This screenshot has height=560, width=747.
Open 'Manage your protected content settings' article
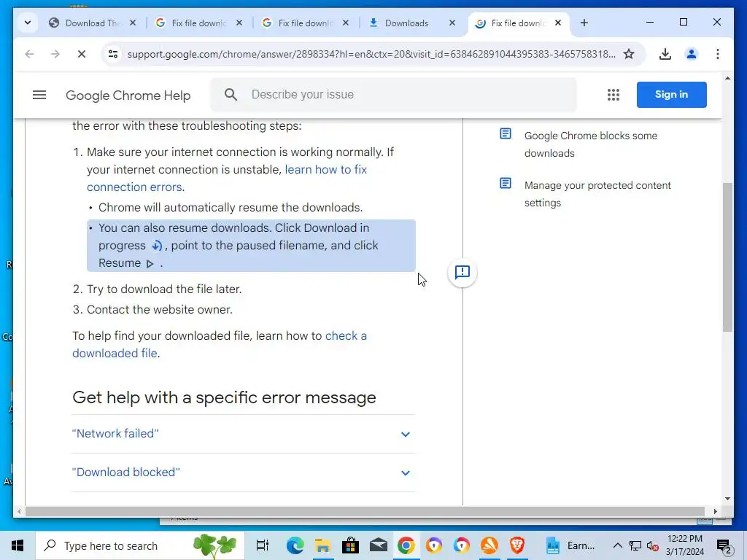(597, 194)
